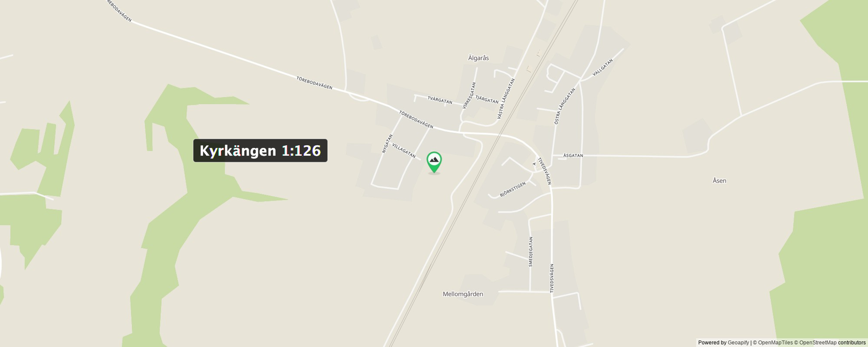Click the Åsen place label

[719, 181]
